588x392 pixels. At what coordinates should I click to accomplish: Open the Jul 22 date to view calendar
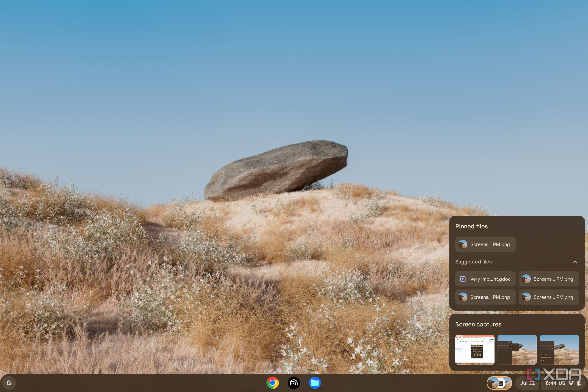528,383
